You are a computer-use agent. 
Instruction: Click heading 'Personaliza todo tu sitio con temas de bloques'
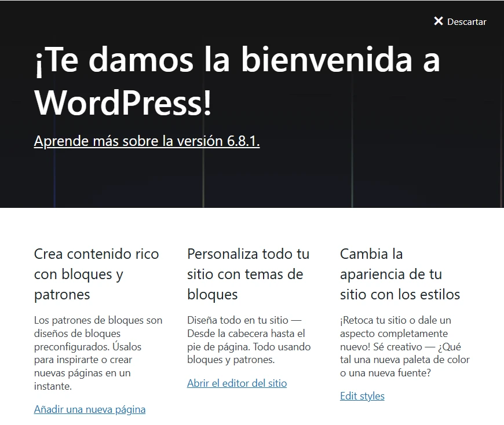pyautogui.click(x=249, y=274)
